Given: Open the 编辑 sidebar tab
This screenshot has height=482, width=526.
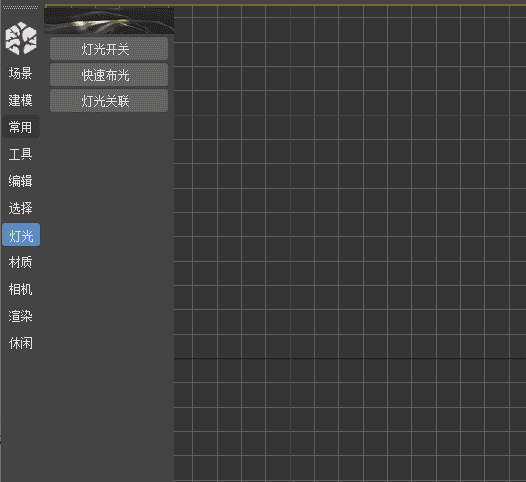Looking at the screenshot, I should click(x=20, y=181).
